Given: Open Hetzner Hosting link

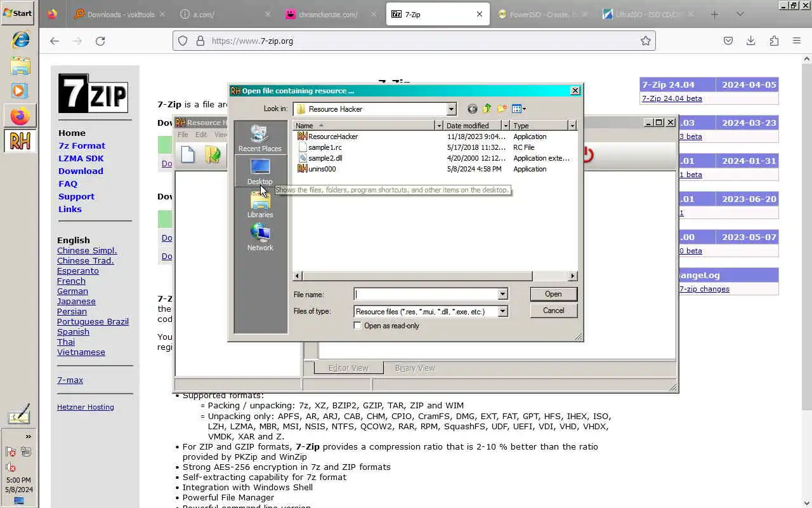Looking at the screenshot, I should (86, 407).
